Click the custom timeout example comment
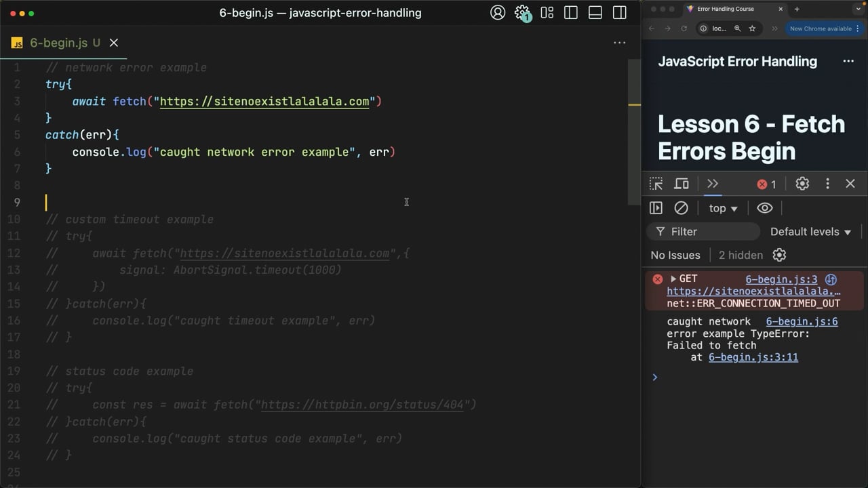The image size is (868, 488). coord(130,220)
